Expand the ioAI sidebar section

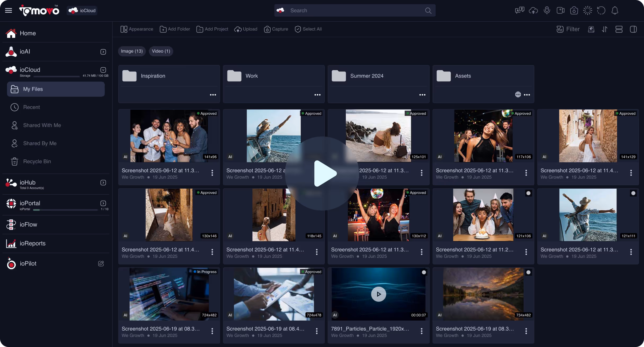click(103, 52)
